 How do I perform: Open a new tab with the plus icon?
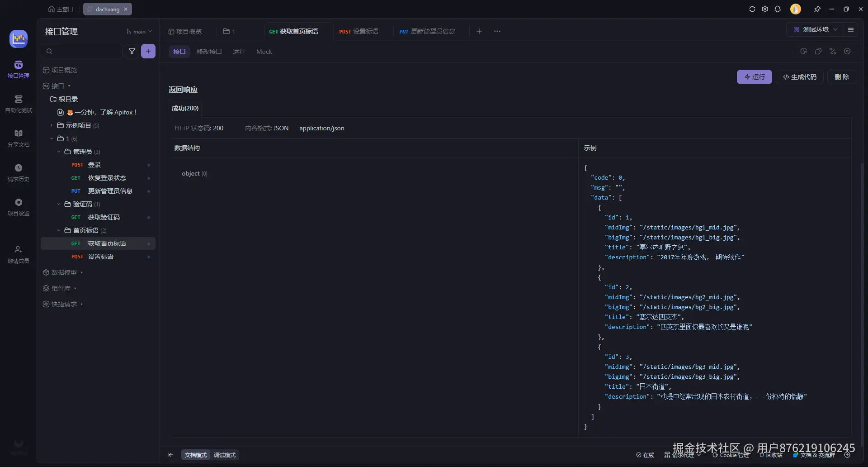tap(479, 31)
